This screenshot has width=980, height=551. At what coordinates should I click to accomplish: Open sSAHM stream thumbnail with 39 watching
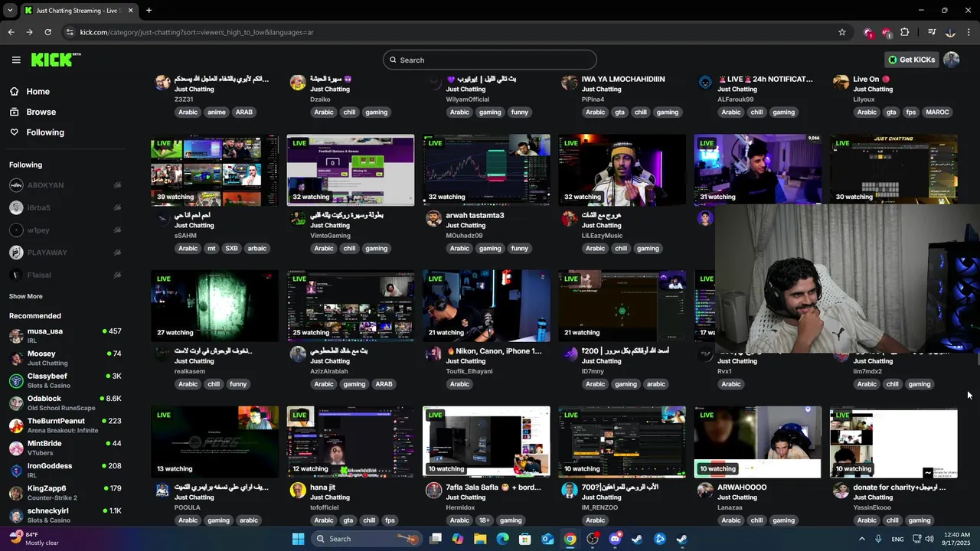pyautogui.click(x=214, y=170)
